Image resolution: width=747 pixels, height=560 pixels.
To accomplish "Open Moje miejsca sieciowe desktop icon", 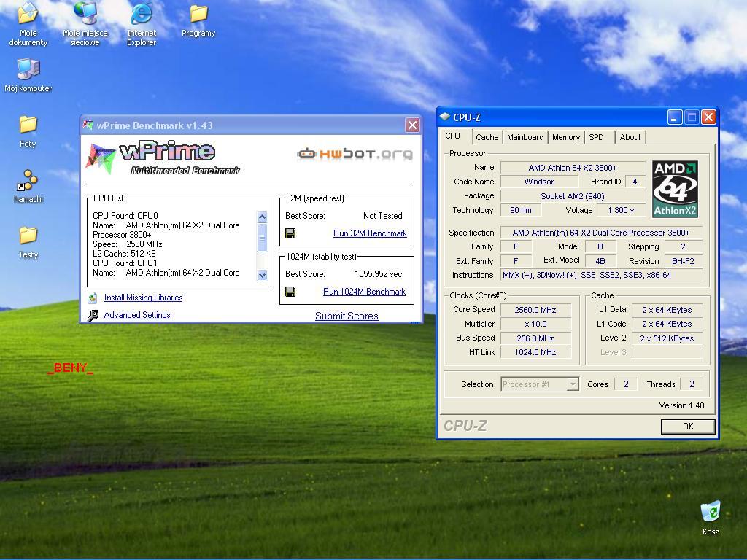I will (85, 24).
